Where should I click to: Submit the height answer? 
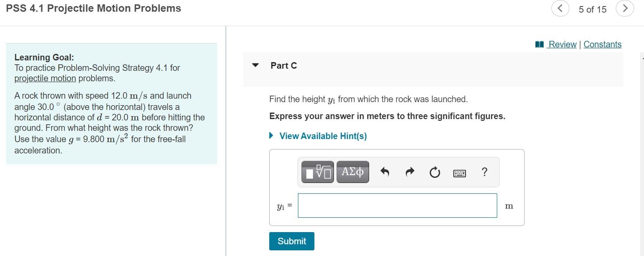(x=291, y=241)
